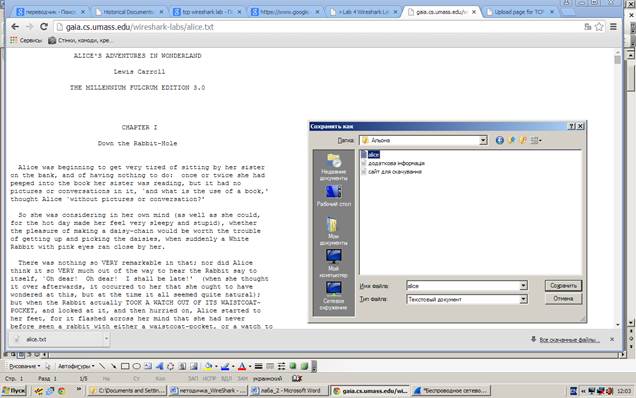Screen dimensions: 636x398
Task: Open the Стикси bookmark folder
Action: click(80, 40)
